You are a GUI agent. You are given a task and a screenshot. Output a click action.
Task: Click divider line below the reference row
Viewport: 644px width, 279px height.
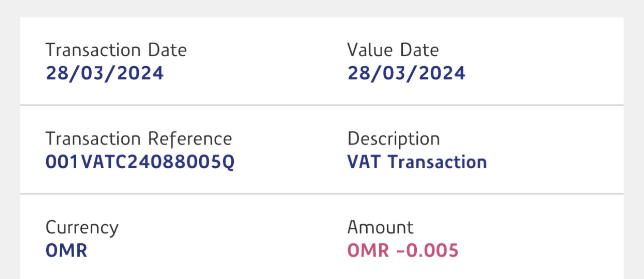[x=321, y=194]
